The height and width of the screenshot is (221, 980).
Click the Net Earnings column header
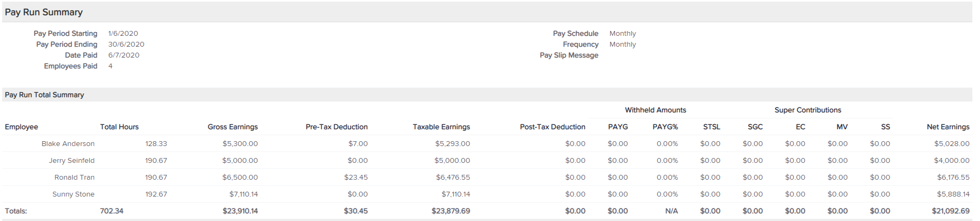pyautogui.click(x=948, y=127)
